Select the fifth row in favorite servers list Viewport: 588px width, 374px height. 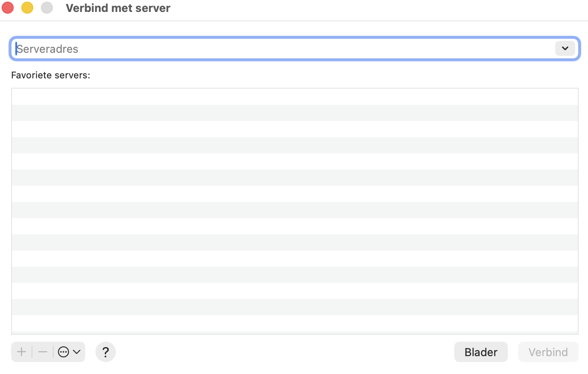coord(294,161)
